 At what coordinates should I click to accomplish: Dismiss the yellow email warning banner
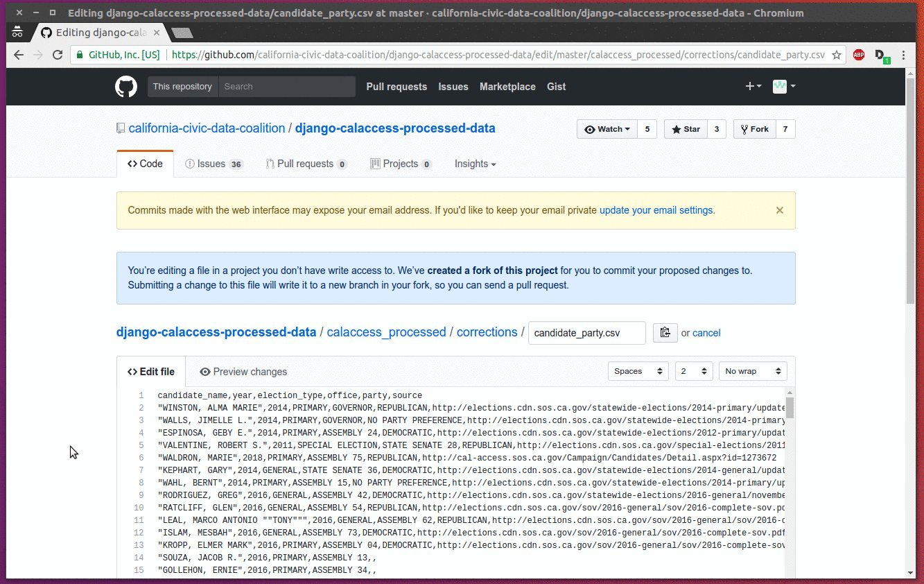(x=779, y=210)
